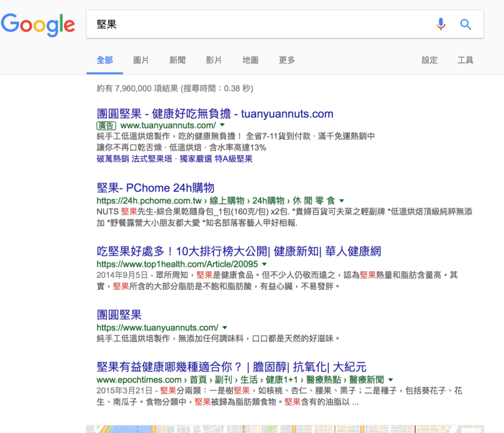Click the Google logo

coord(38,25)
